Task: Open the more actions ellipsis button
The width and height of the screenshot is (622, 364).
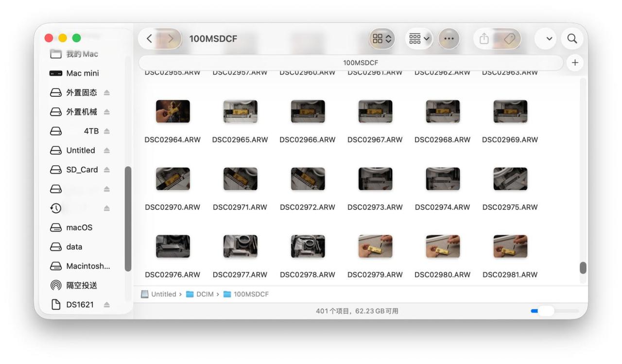Action: 449,39
